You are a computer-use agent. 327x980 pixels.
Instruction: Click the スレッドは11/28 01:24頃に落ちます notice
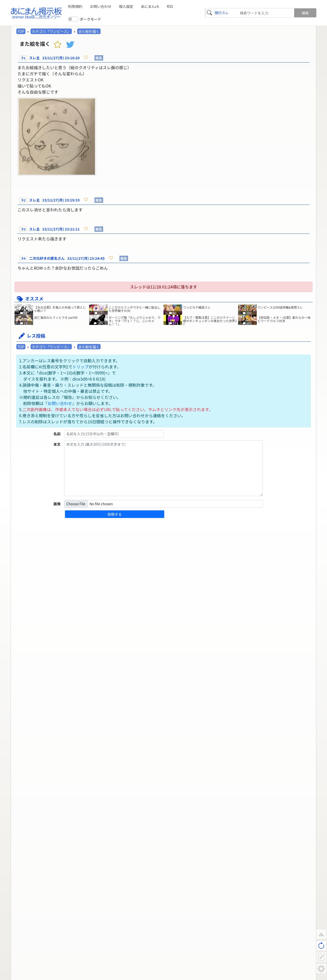pyautogui.click(x=163, y=287)
